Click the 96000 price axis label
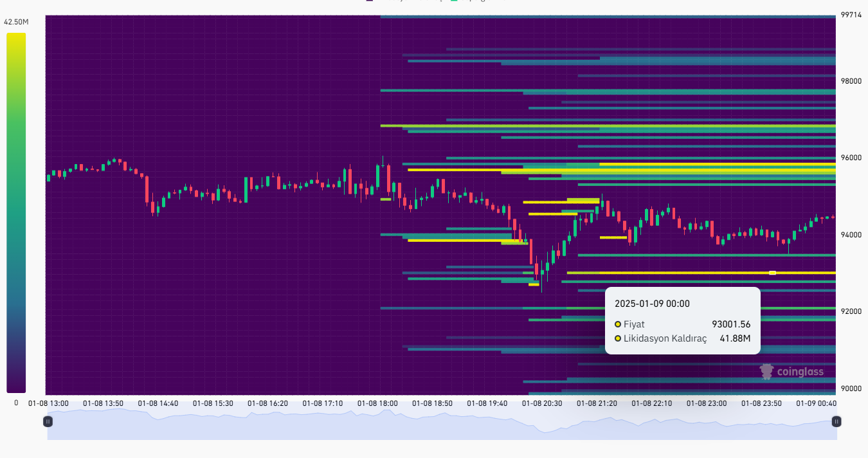Viewport: 868px width, 458px height. (x=851, y=158)
